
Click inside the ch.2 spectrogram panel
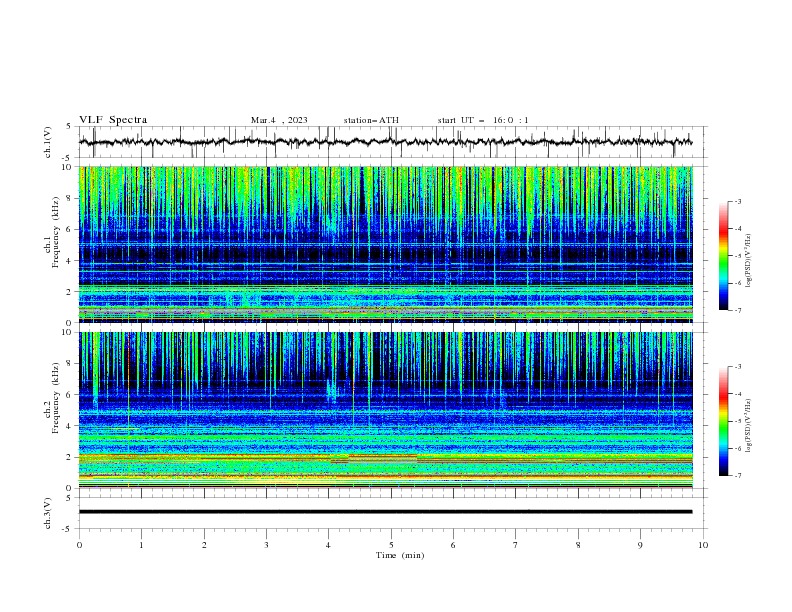[x=385, y=410]
